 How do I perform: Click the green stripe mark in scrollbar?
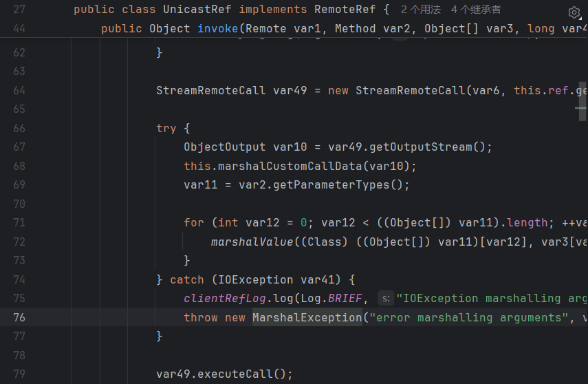tap(581, 108)
